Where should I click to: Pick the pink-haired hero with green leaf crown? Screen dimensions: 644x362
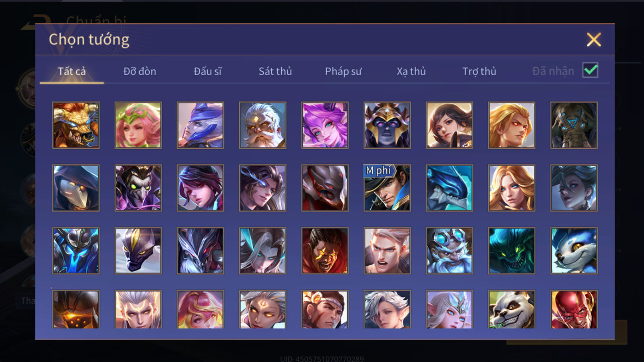(138, 125)
